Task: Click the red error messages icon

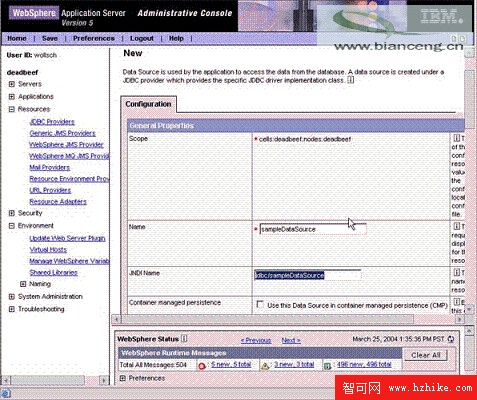Action: click(202, 366)
